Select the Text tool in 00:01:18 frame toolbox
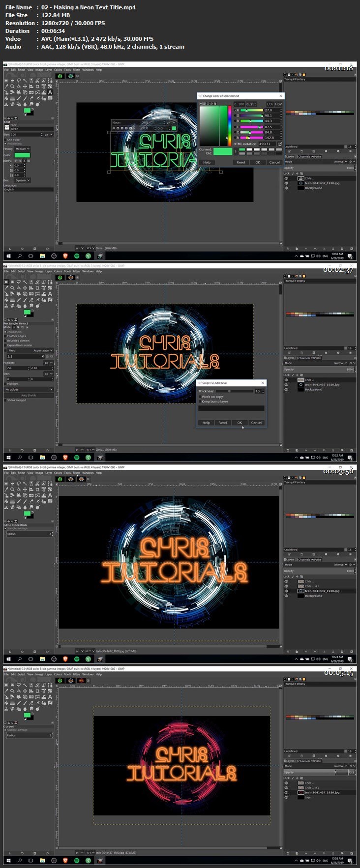360x868 pixels. [50, 92]
